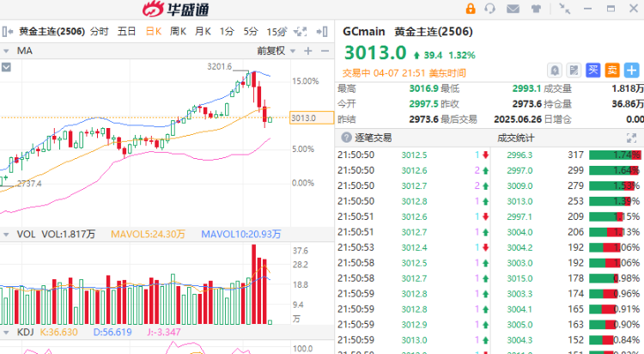Click the 3013.0 price label on chart axis
644x354 pixels.
pos(312,118)
